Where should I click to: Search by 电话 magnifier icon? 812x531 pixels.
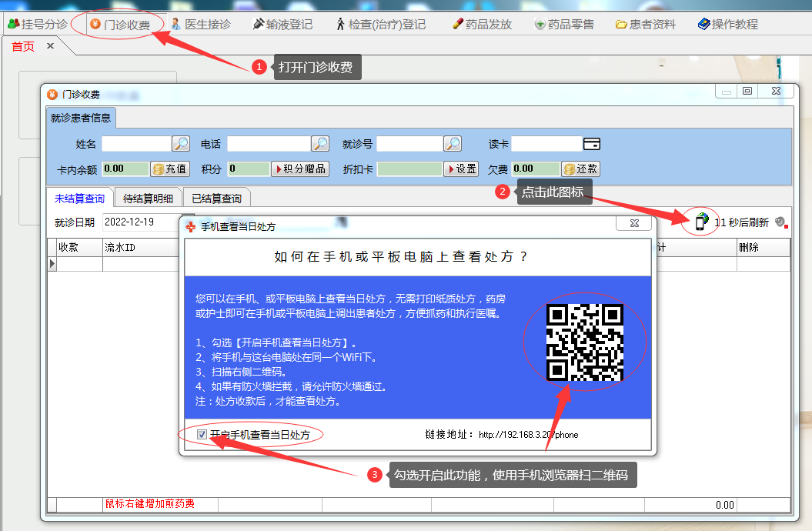320,144
